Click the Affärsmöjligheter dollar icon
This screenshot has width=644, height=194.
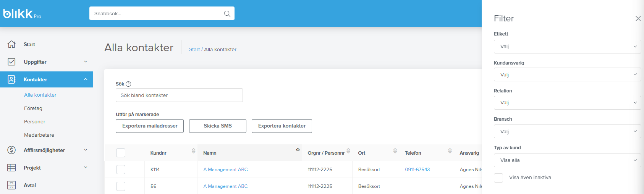click(x=11, y=150)
